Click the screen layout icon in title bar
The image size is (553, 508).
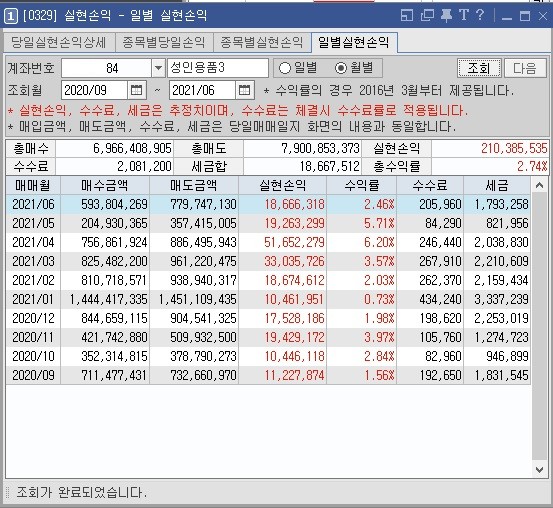click(x=407, y=16)
